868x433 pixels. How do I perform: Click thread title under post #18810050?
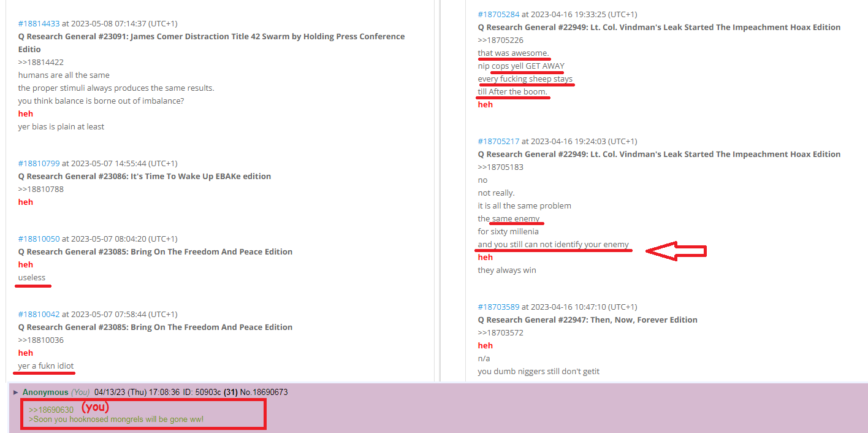point(155,252)
